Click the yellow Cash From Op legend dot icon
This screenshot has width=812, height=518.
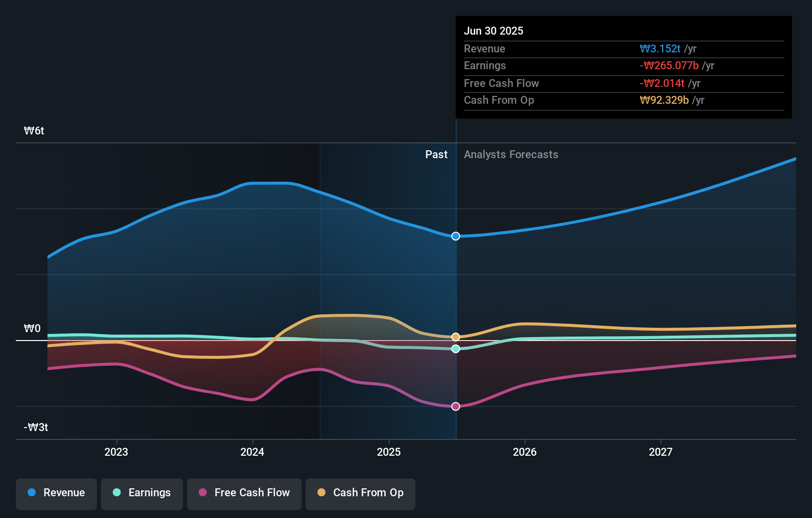(321, 493)
